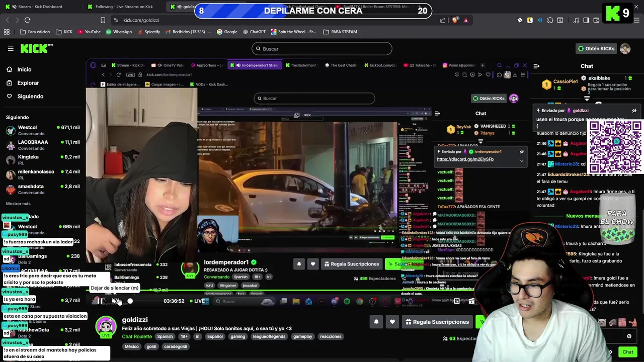Open the Spin the Wheel bookmark
Screen dimensions: 644x362
point(293,32)
